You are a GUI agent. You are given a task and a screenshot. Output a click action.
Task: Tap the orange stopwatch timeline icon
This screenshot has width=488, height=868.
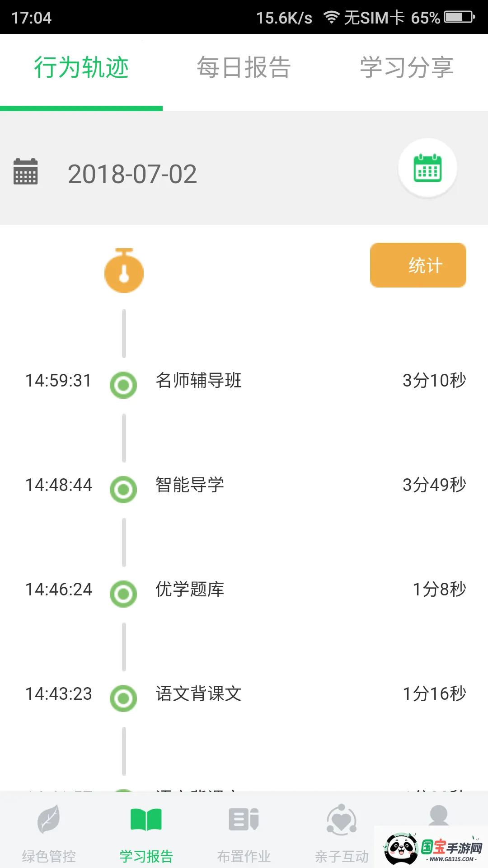coord(124,271)
